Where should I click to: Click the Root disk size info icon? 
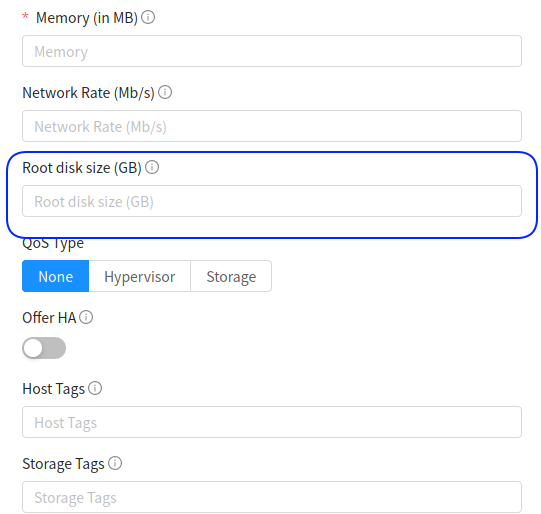pyautogui.click(x=152, y=167)
